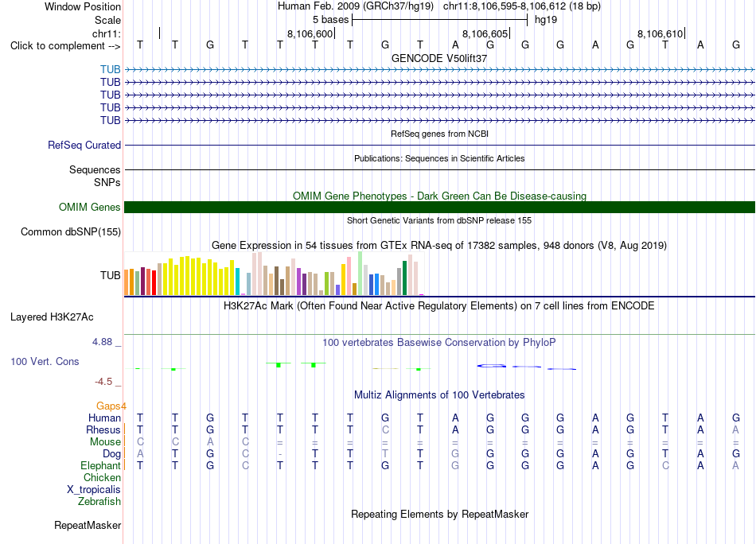Open the Repeating Elements by RepeatMasker title
This screenshot has width=756, height=544.
439,514
